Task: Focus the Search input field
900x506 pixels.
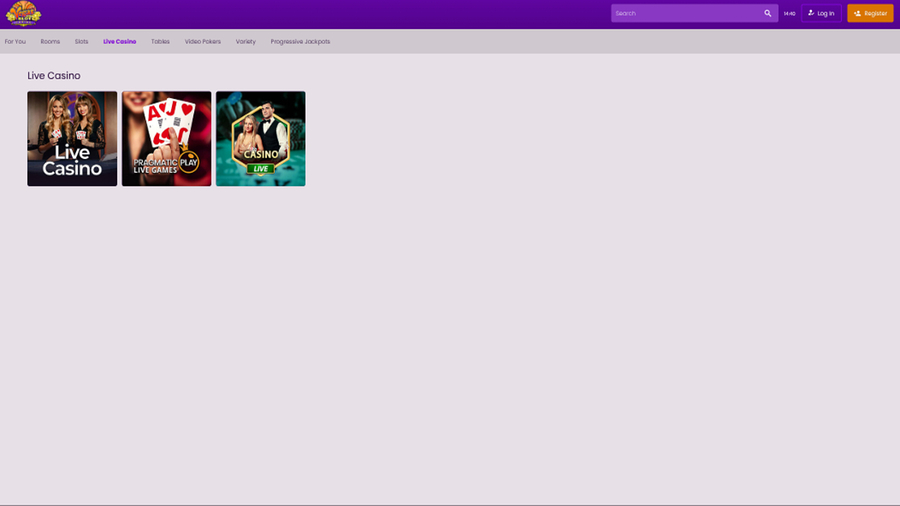Action: pyautogui.click(x=686, y=14)
